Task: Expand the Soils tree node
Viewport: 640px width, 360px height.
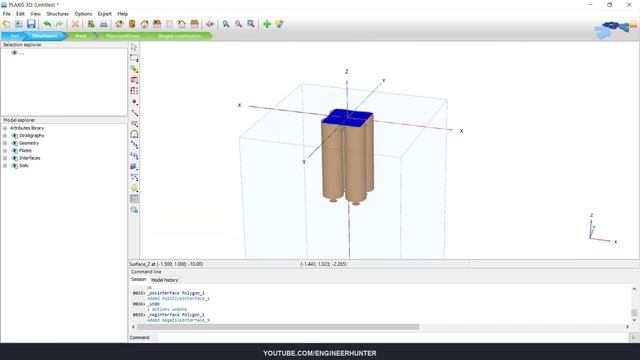Action: coord(5,166)
